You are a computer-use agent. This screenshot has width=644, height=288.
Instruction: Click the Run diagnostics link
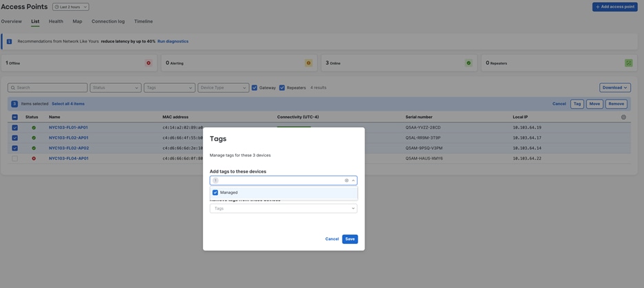173,41
